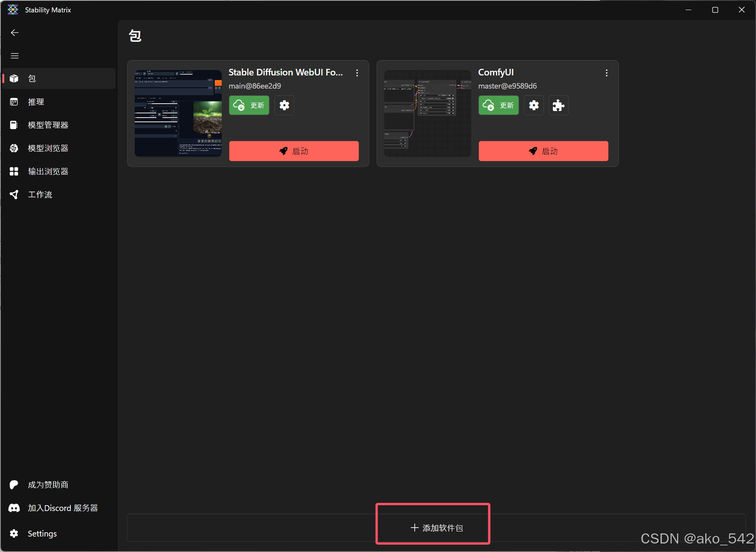The width and height of the screenshot is (756, 552).
Task: Minimize the Stability Matrix window
Action: tap(688, 10)
